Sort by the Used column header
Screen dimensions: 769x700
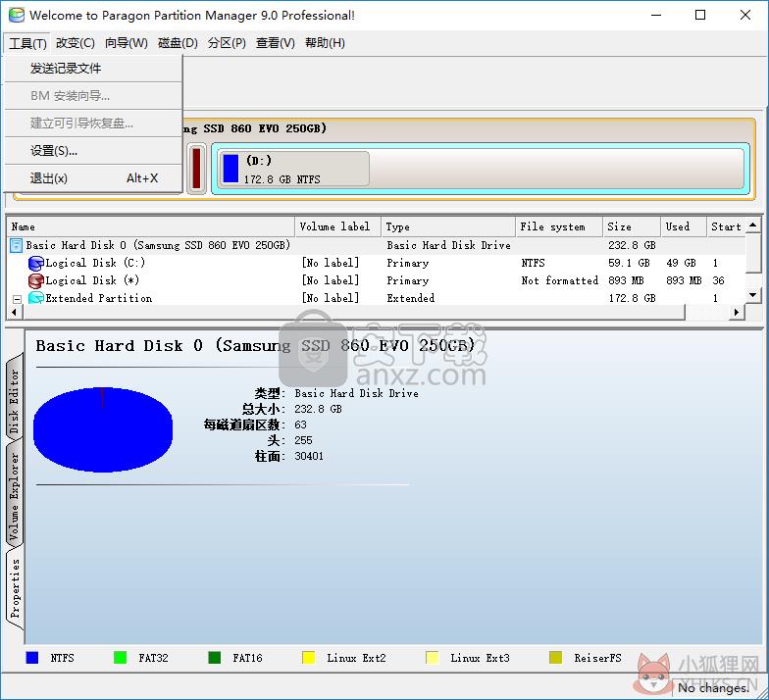point(684,227)
